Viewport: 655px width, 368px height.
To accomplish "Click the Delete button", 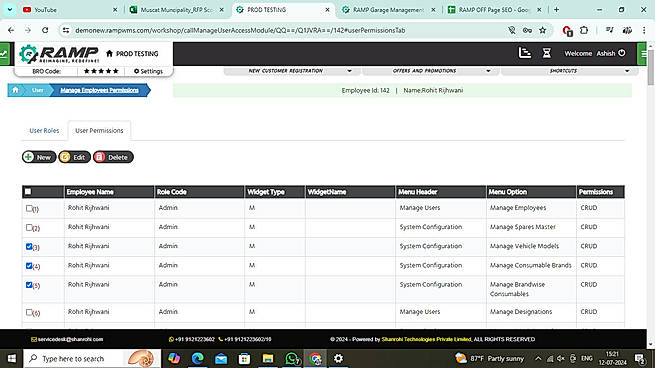I will 113,157.
